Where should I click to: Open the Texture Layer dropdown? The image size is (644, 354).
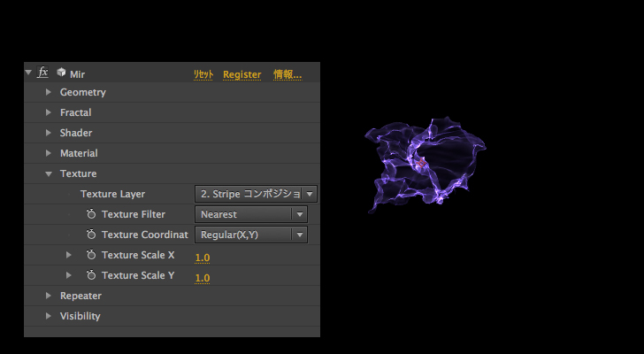point(255,194)
